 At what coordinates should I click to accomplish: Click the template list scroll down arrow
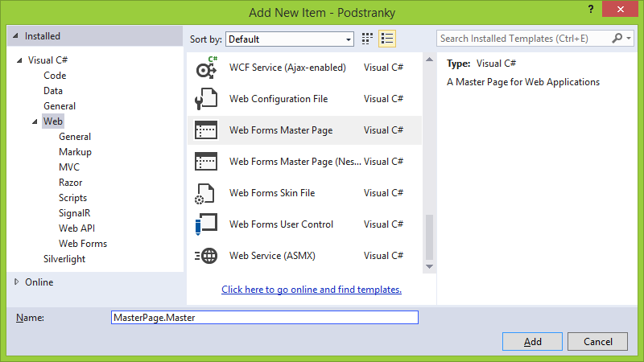429,267
